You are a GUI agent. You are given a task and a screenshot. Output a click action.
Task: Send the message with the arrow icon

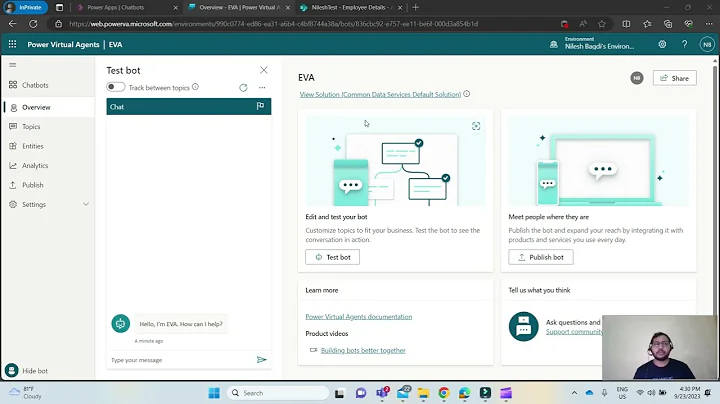[262, 359]
